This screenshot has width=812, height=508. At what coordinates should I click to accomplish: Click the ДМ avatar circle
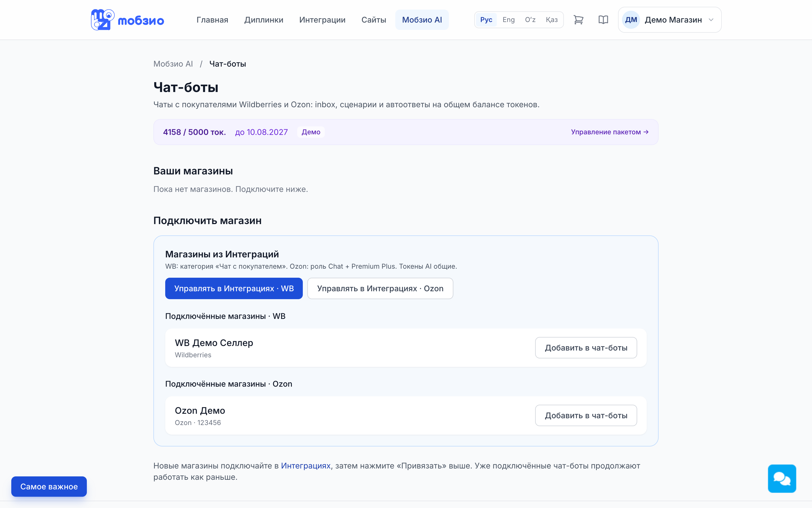coord(631,20)
